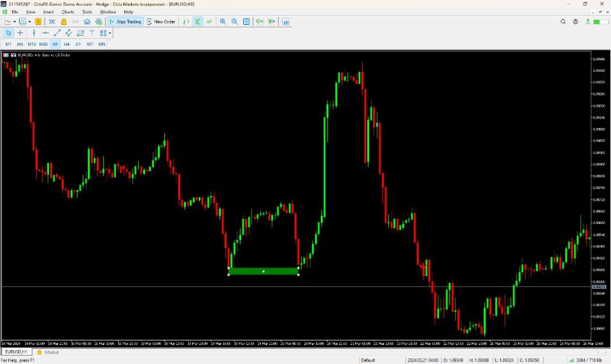
Task: Open the New Order dialog
Action: 161,22
